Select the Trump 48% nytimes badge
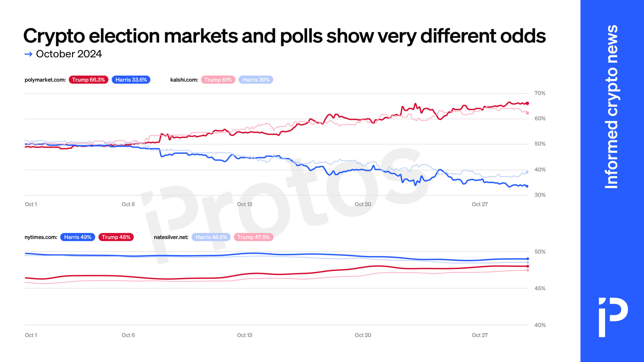 pos(116,237)
